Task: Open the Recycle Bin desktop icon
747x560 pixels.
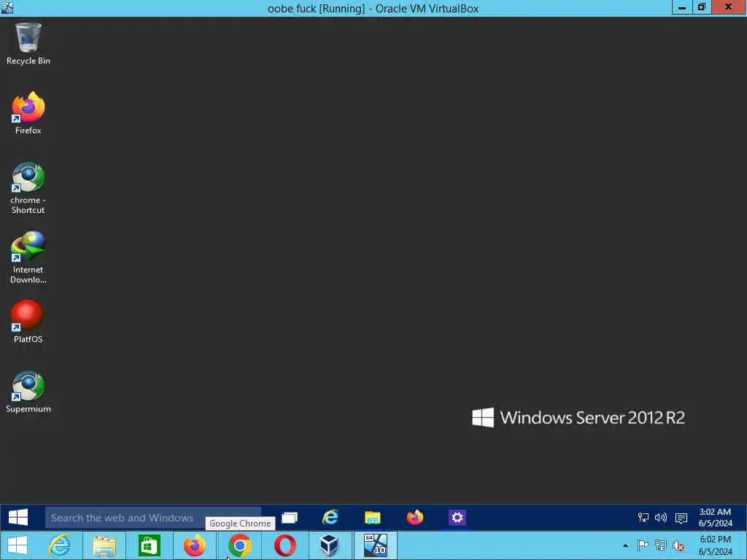Action: click(28, 44)
